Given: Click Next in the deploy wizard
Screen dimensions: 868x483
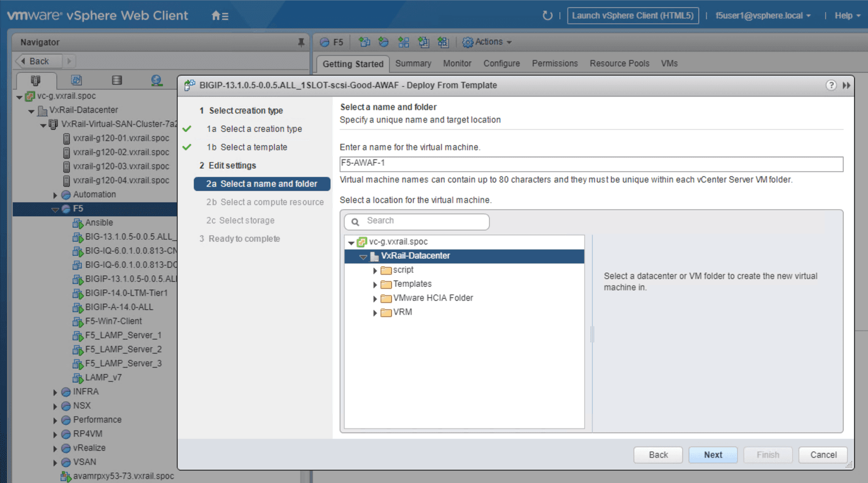Looking at the screenshot, I should pyautogui.click(x=712, y=455).
